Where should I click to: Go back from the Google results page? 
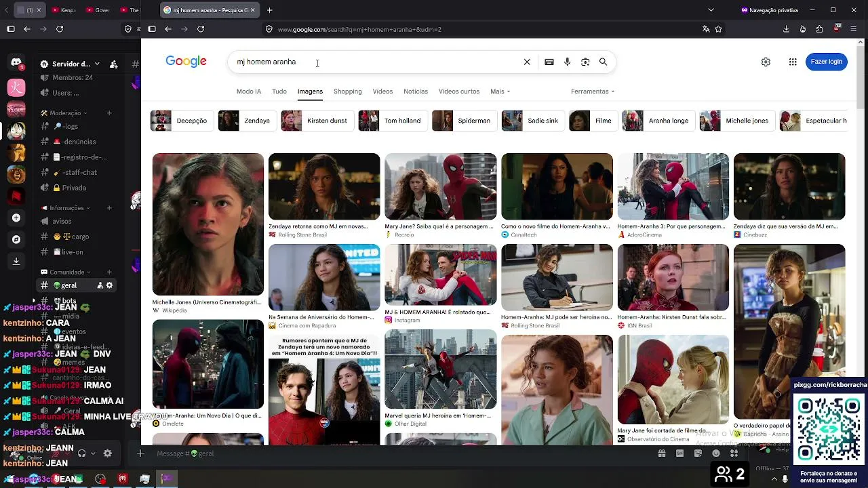pyautogui.click(x=168, y=29)
